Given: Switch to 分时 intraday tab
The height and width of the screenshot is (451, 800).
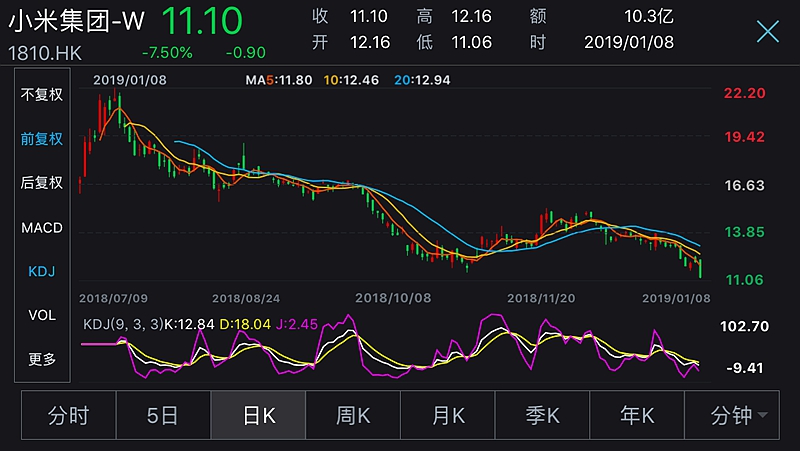Looking at the screenshot, I should [68, 415].
